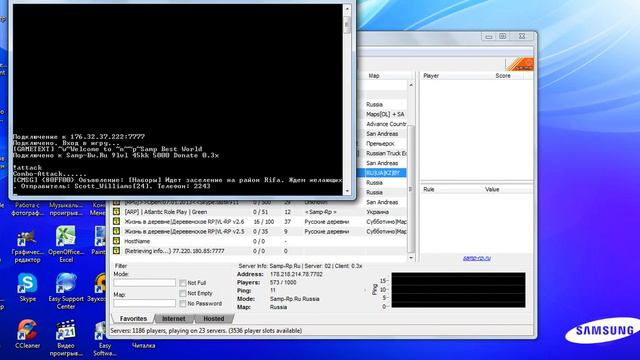
Task: Click the server list scroll-up arrow
Action: click(x=411, y=85)
